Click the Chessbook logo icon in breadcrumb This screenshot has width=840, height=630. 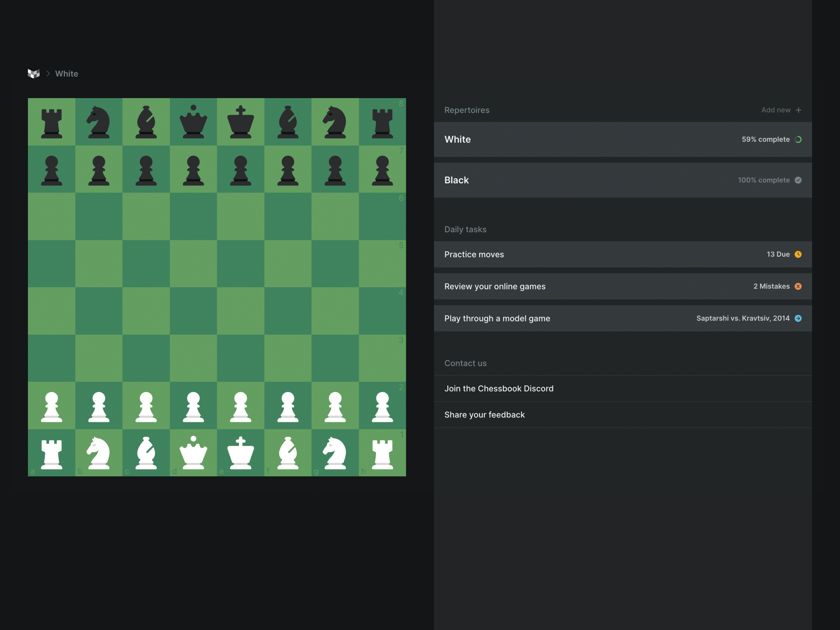click(x=34, y=74)
